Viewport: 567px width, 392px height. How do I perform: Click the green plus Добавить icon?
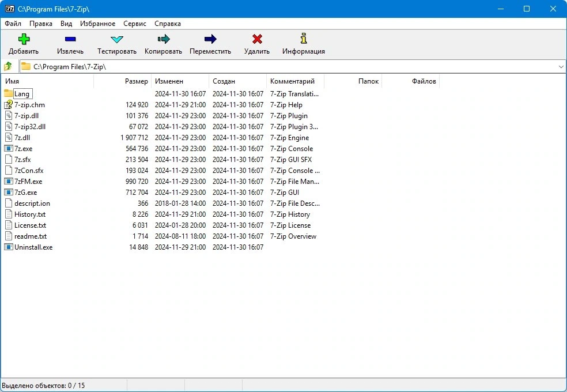pos(24,39)
